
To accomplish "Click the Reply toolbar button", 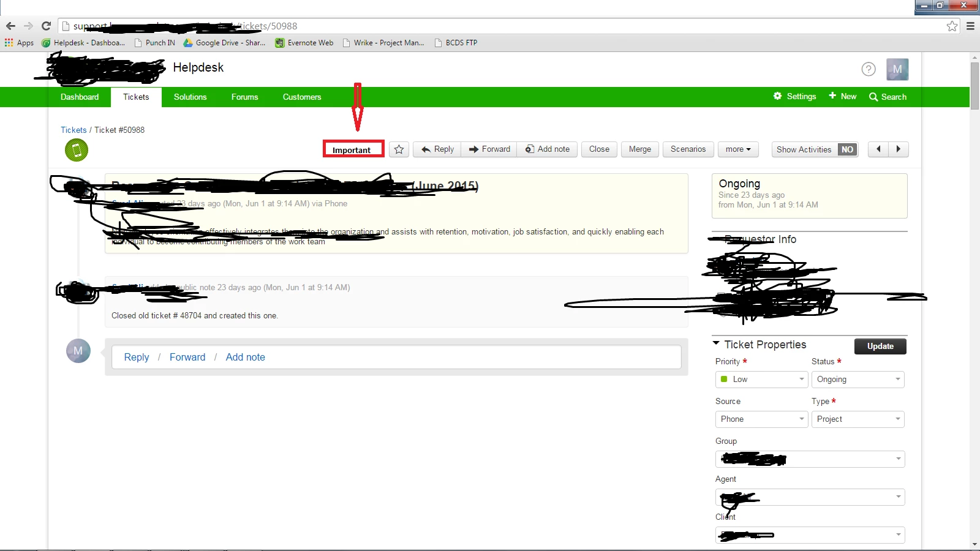I will coord(438,149).
